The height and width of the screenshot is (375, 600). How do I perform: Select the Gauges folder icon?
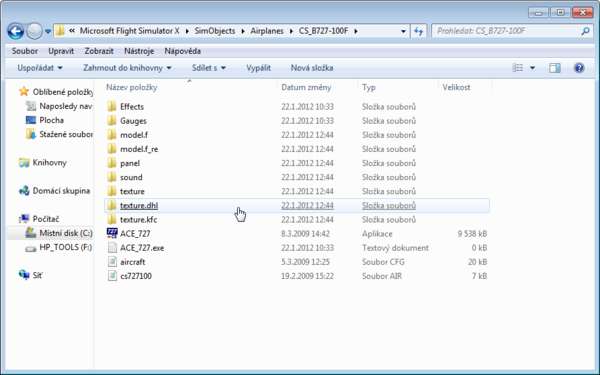[x=112, y=121]
